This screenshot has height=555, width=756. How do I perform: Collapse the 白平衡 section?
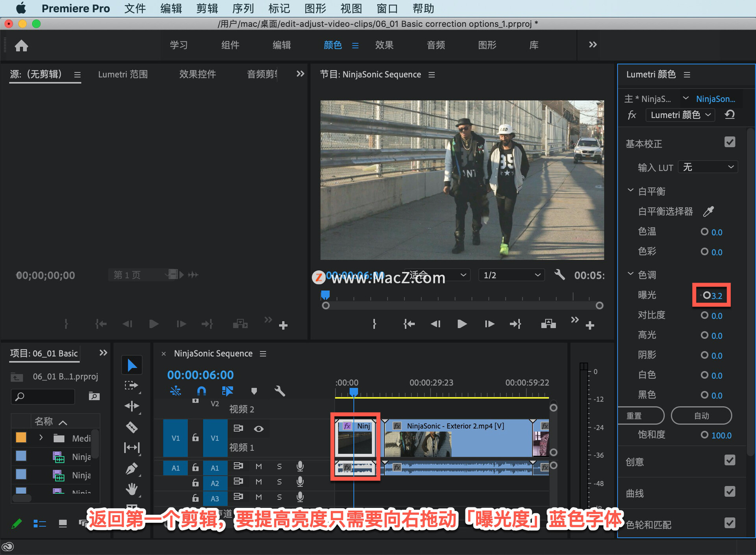coord(630,191)
